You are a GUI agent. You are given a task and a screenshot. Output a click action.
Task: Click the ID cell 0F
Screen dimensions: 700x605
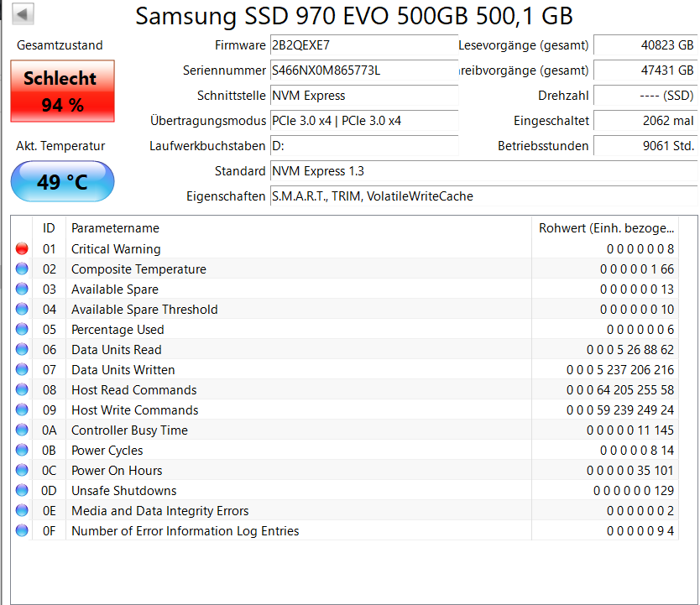click(x=50, y=531)
